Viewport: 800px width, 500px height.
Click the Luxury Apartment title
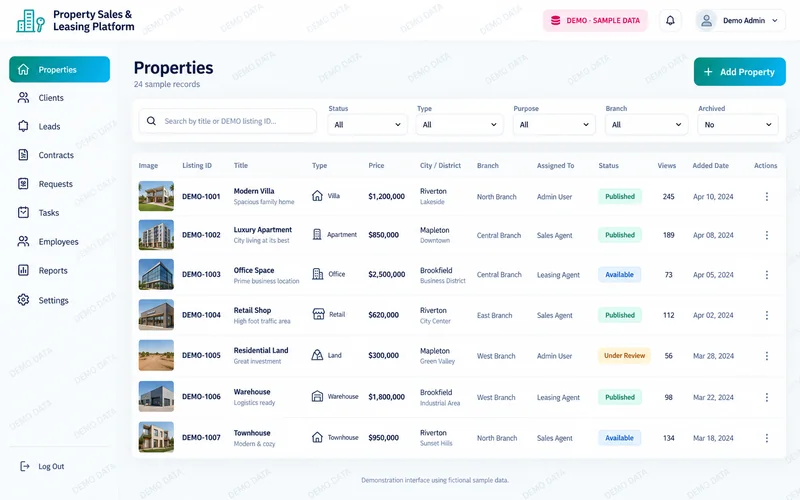click(x=263, y=230)
